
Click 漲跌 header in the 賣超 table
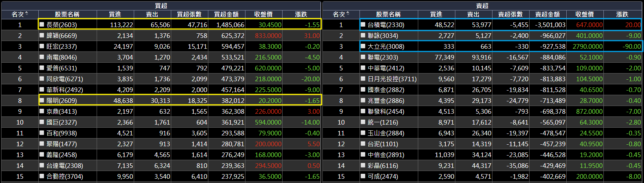[x=622, y=14]
